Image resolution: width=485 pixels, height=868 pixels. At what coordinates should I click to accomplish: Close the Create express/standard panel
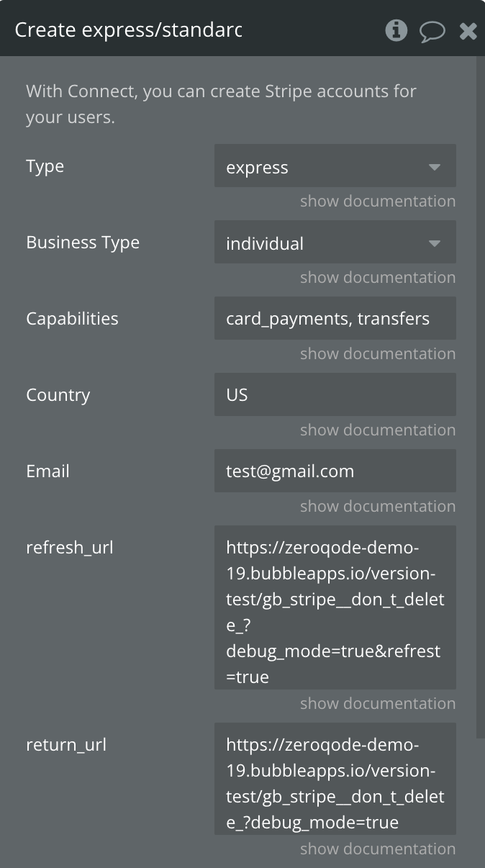coord(468,31)
